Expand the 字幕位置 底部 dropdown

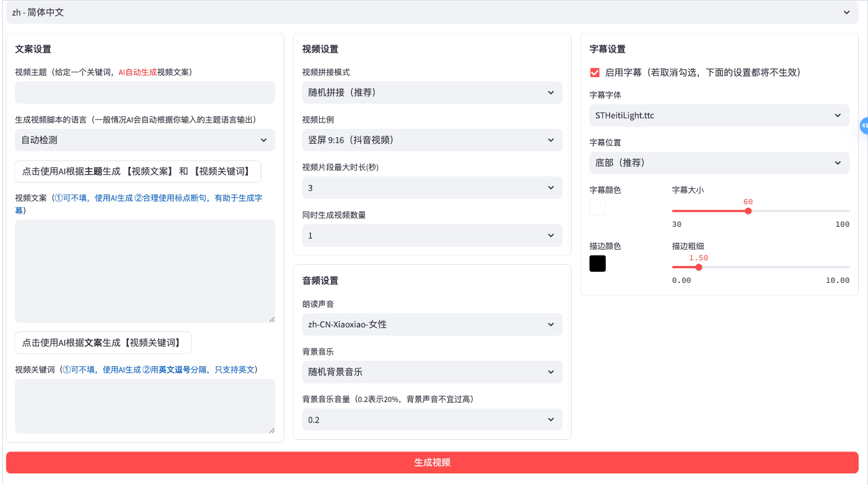(x=719, y=163)
